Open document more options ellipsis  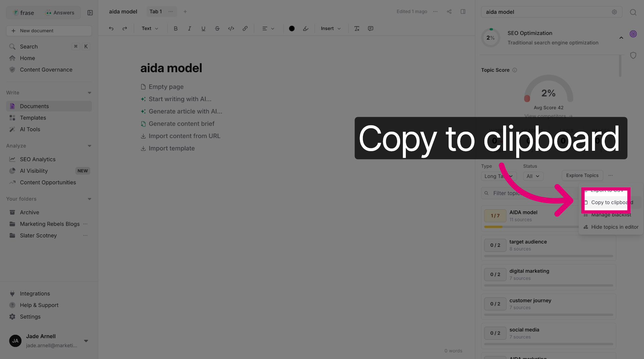435,11
